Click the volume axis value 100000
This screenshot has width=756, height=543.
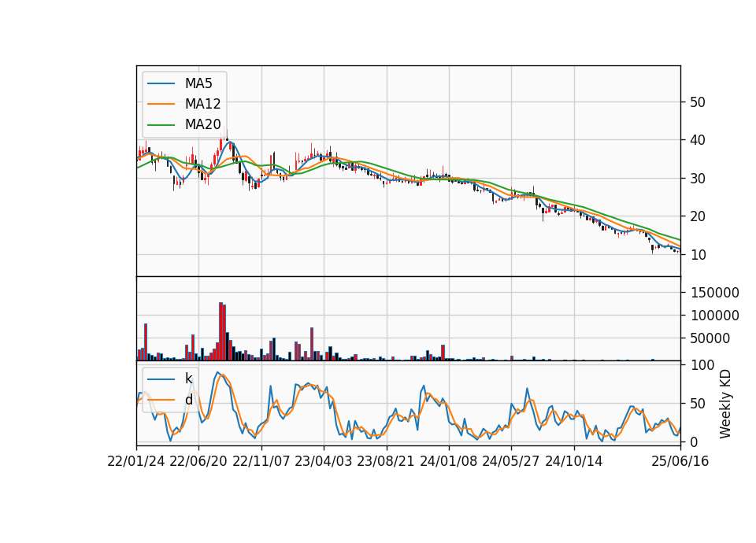[x=715, y=316]
